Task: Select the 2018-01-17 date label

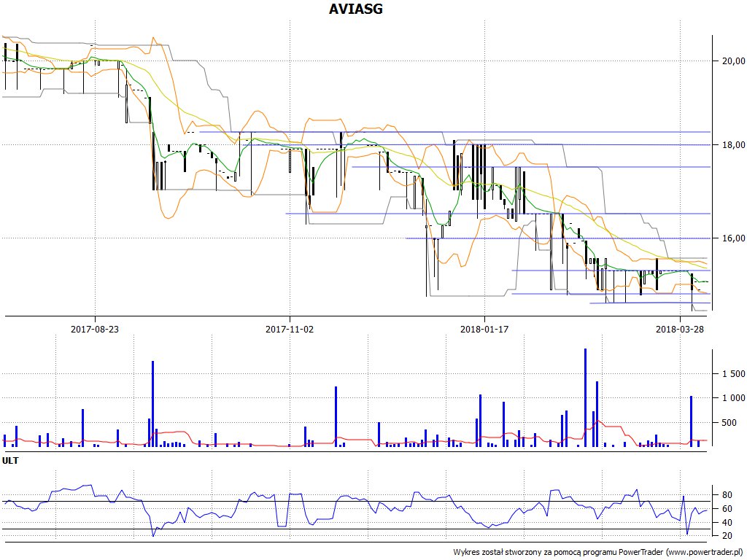Action: coord(484,329)
